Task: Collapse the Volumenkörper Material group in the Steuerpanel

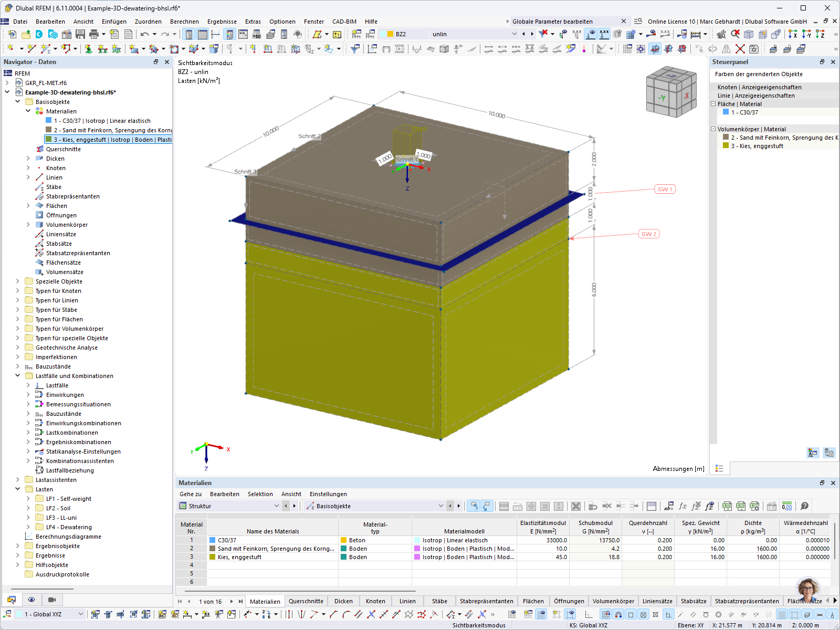Action: [712, 129]
